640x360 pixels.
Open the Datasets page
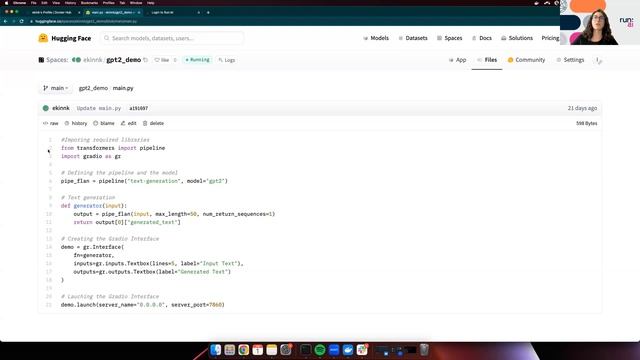pos(413,38)
